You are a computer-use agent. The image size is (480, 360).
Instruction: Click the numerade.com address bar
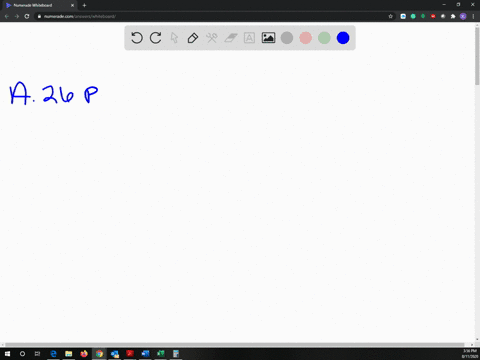pos(213,16)
